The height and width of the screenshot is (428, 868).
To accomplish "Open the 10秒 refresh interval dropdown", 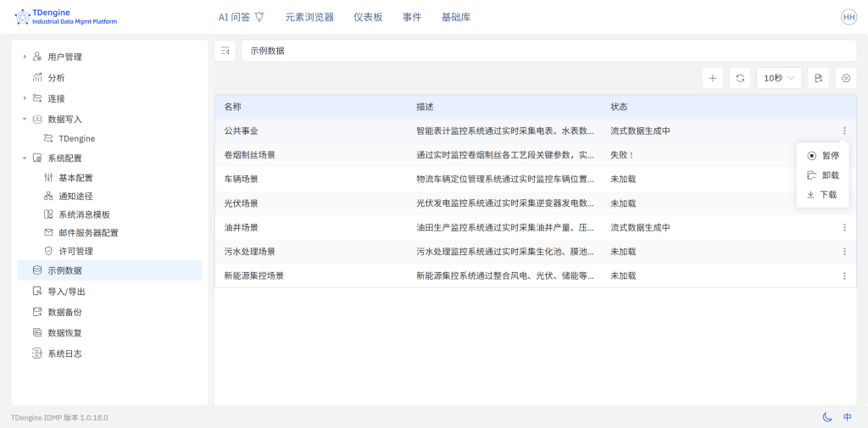I will click(780, 79).
